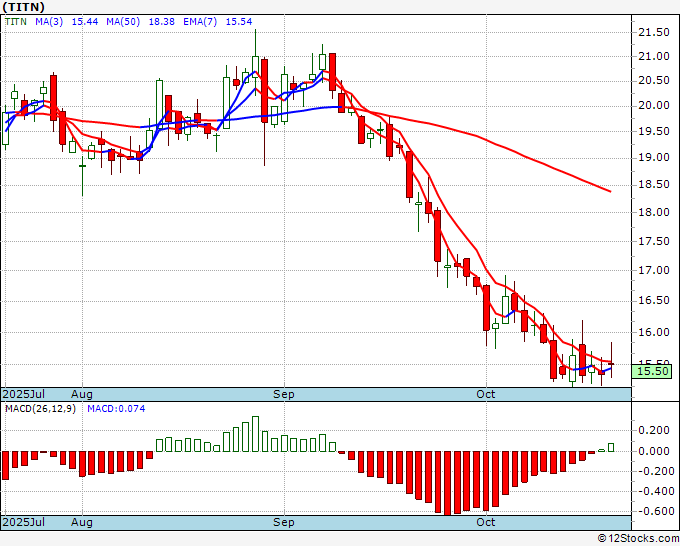This screenshot has height=546, width=680.
Task: Select the EMA(7) legend label
Action: click(x=200, y=22)
